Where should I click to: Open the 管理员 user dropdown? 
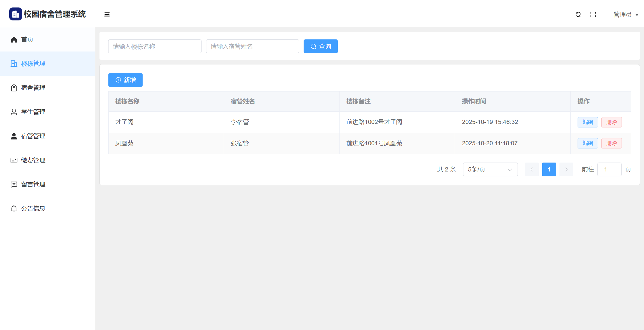click(x=626, y=14)
